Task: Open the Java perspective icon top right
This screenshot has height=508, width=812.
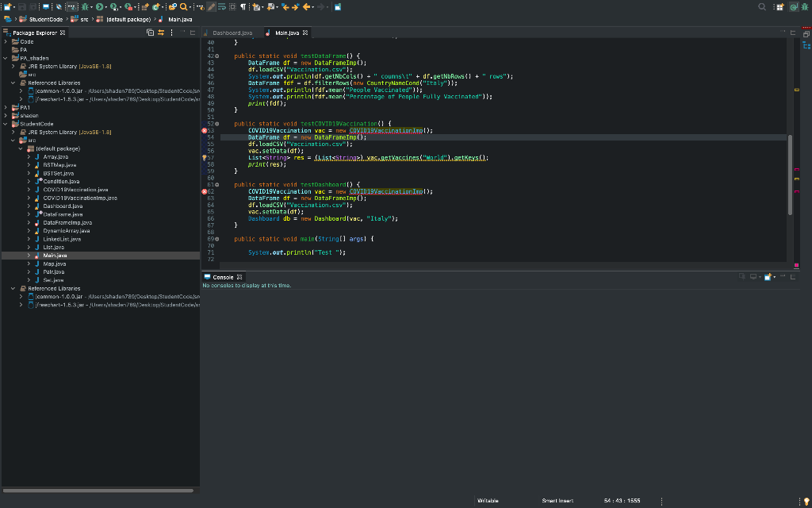Action: pos(794,6)
